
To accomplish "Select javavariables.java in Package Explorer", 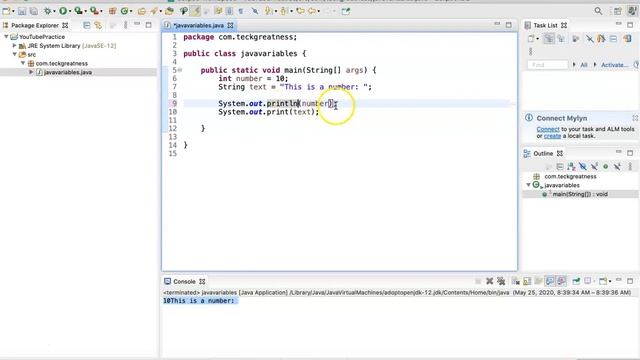I will [x=67, y=72].
